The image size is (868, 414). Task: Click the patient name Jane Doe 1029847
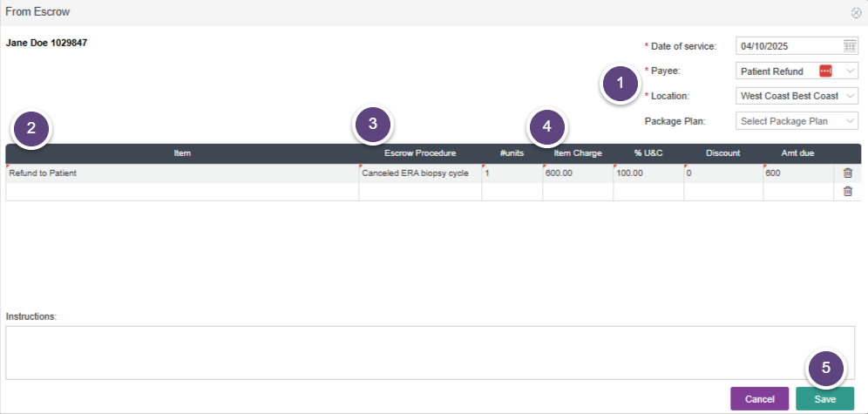pos(46,43)
